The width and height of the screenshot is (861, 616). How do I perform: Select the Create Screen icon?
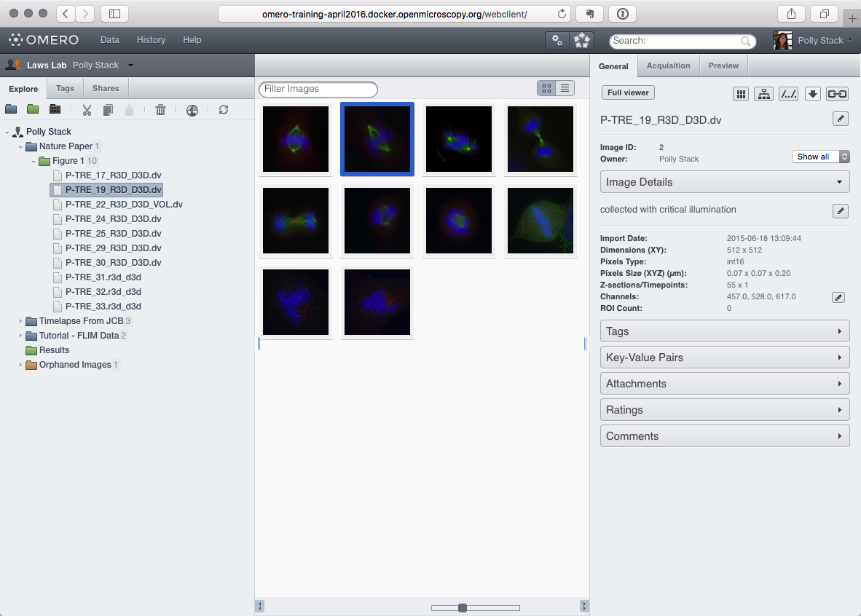[x=55, y=109]
